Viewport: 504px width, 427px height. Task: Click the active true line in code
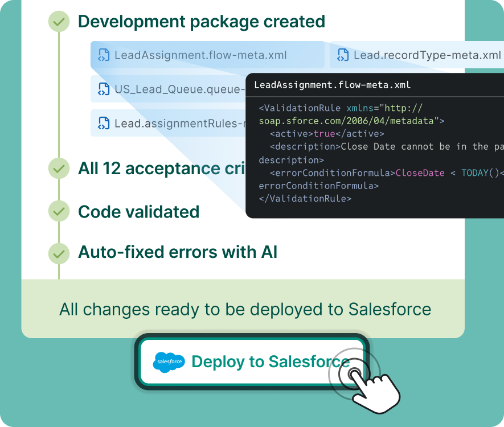click(327, 134)
